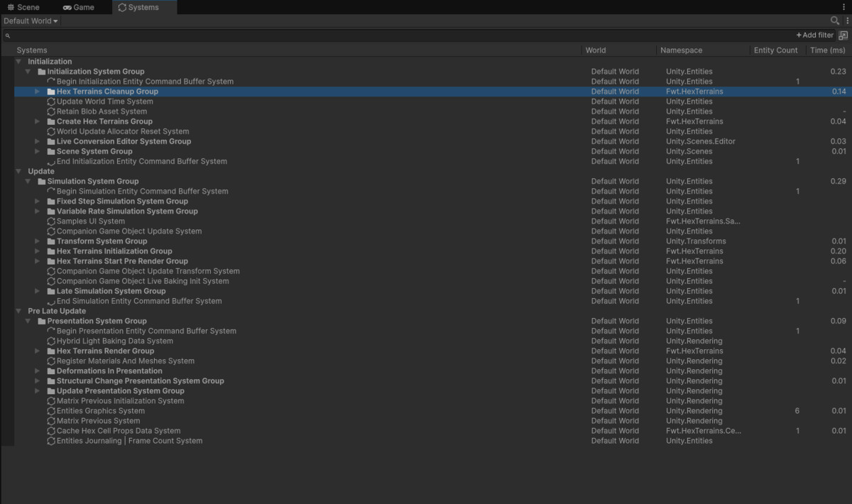
Task: Click the Samples UI System icon
Action: tap(51, 221)
